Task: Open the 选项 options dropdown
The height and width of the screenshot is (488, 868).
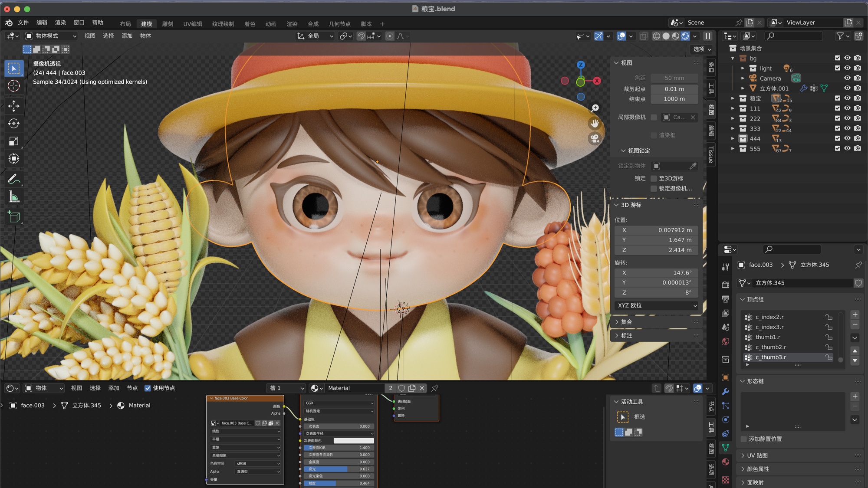Action: pyautogui.click(x=702, y=49)
